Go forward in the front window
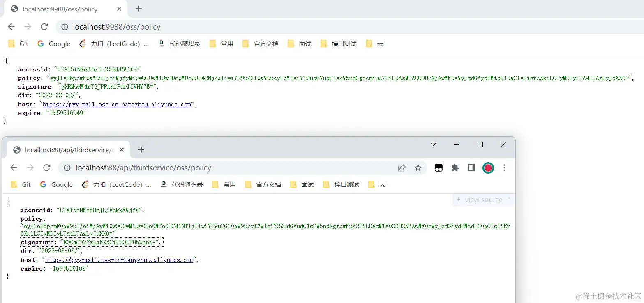644x303 pixels. 30,168
